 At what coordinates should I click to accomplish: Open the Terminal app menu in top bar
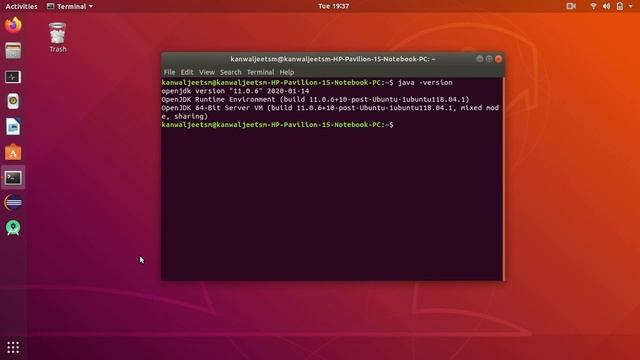click(70, 6)
